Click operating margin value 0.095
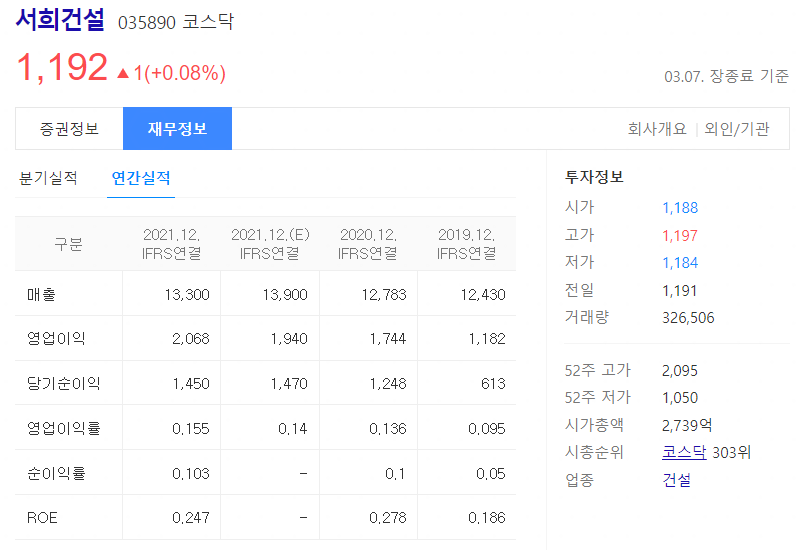 click(487, 429)
